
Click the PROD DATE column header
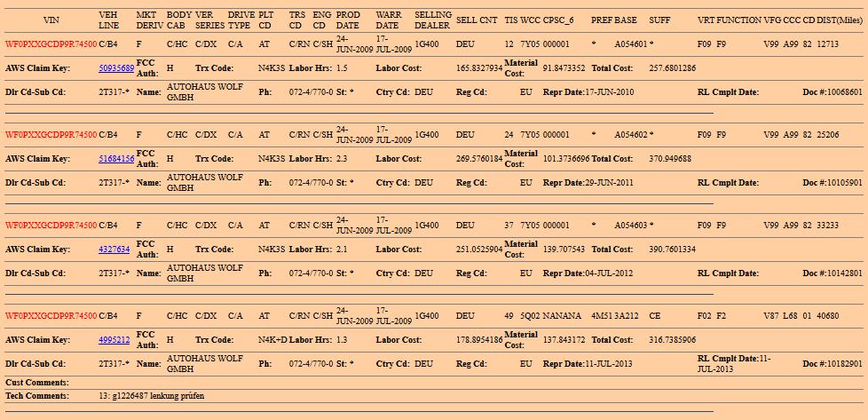(348, 20)
